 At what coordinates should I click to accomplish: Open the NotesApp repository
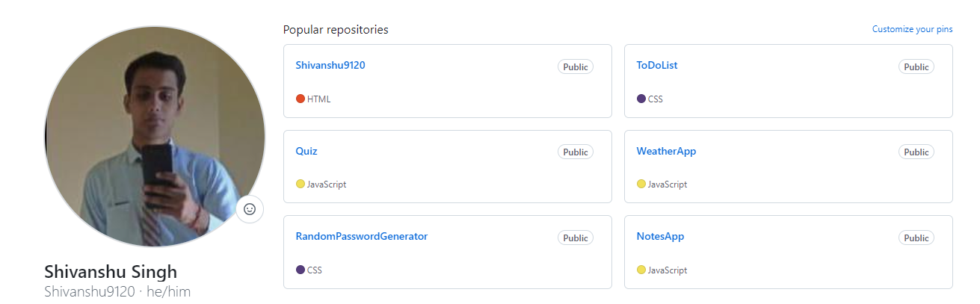coord(660,236)
